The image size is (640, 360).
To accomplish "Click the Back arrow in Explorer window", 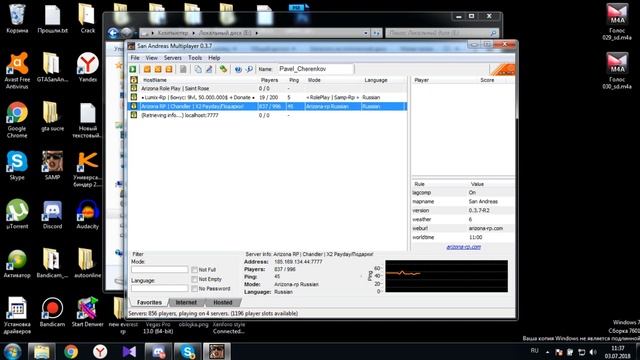I will tap(113, 33).
